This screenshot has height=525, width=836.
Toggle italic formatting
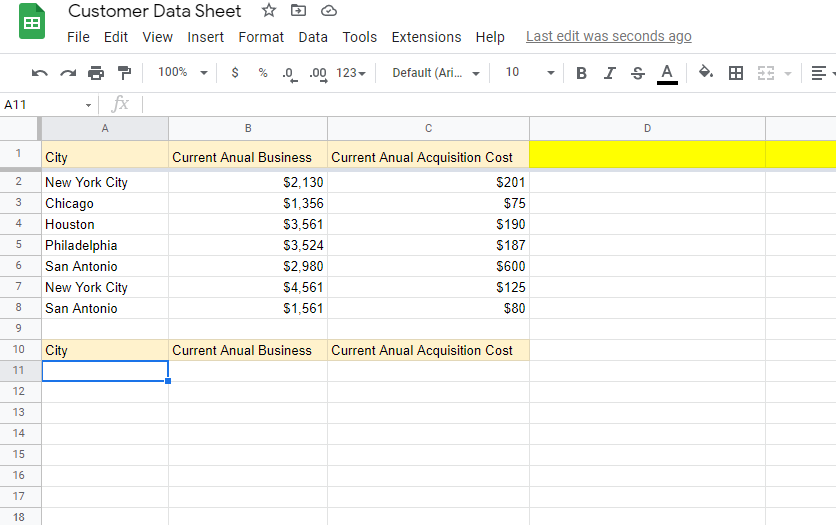tap(610, 73)
